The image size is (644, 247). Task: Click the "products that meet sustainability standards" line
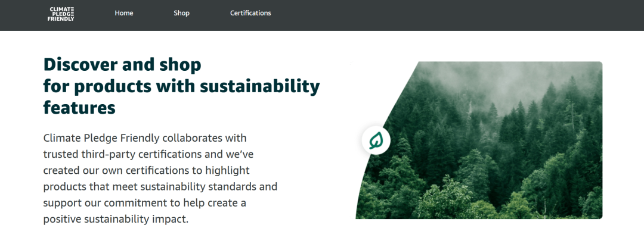[160, 186]
